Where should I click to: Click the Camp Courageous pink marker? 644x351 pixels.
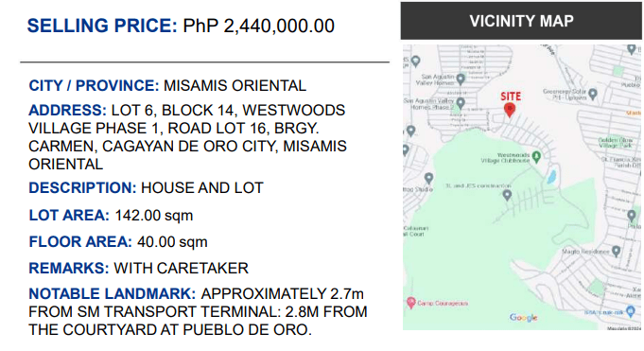(410, 303)
